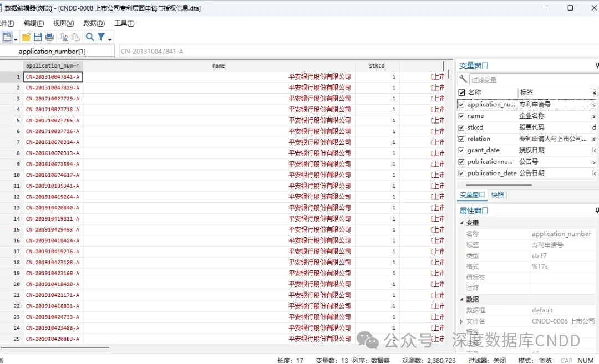This screenshot has height=364, width=599.
Task: Click the name column header
Action: coord(219,66)
